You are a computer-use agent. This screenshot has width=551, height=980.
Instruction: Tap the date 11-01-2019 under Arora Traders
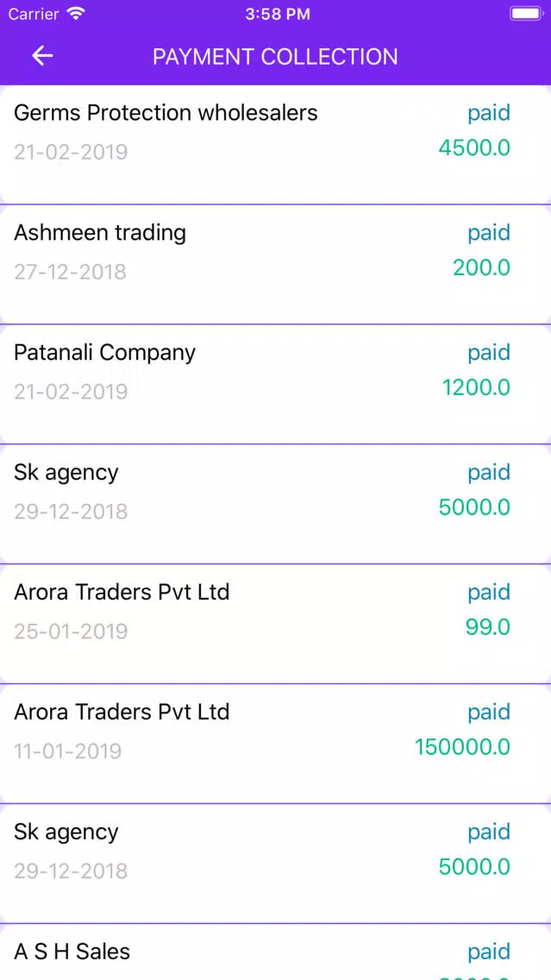(67, 751)
